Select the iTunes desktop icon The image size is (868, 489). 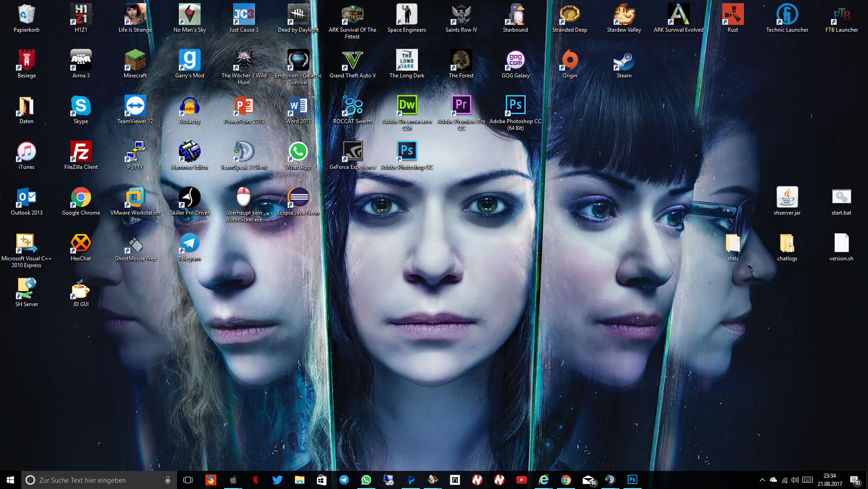point(26,156)
